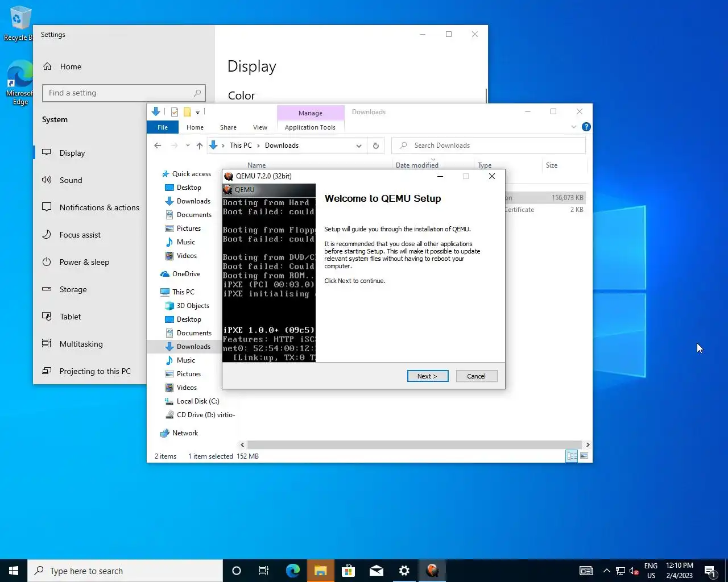Open CD Drive (D:) virtio
Image resolution: width=728 pixels, height=582 pixels.
(205, 415)
